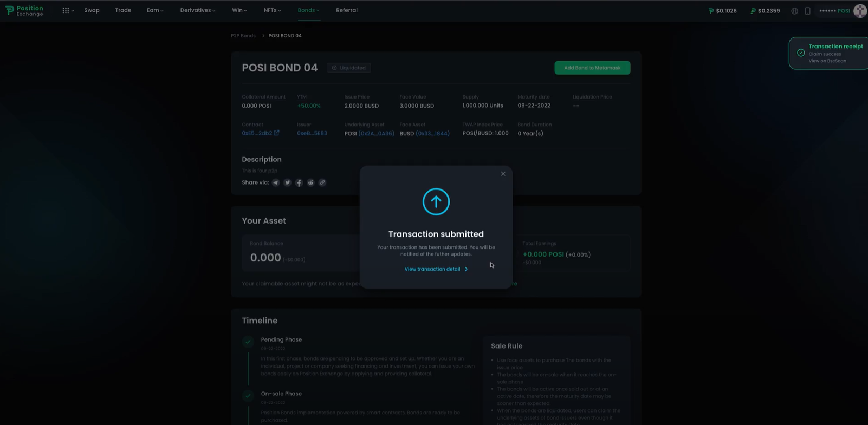Click the wallet avatar in top-right corner
The height and width of the screenshot is (425, 868).
point(859,11)
